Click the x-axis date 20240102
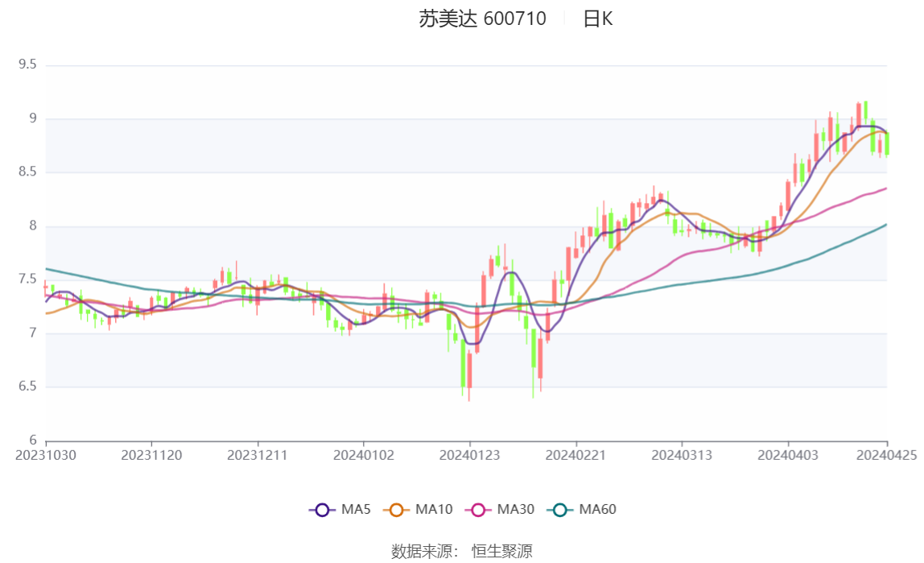The image size is (924, 563). point(364,456)
